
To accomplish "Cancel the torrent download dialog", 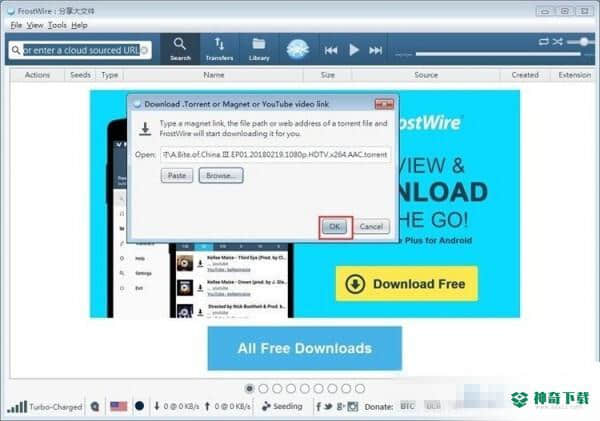I will (371, 227).
